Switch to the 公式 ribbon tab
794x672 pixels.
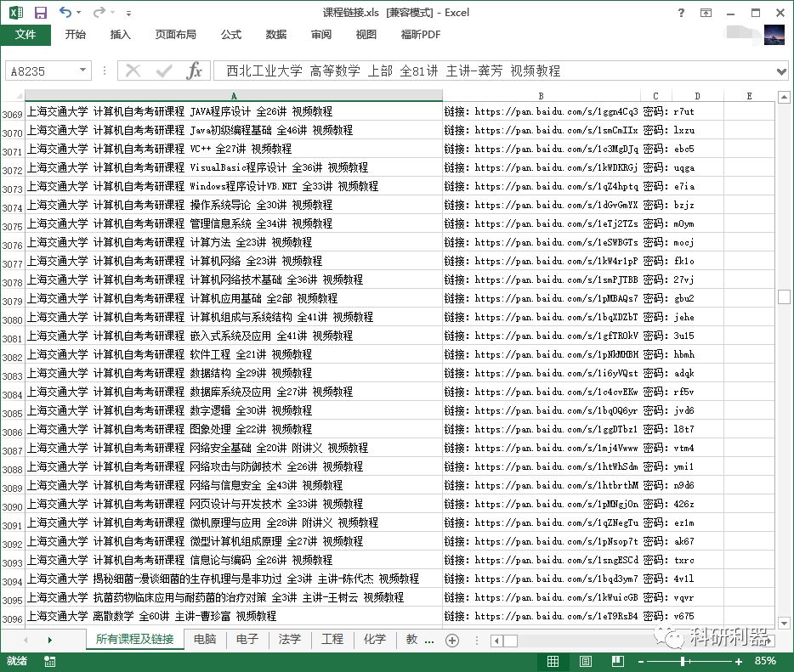pos(231,35)
